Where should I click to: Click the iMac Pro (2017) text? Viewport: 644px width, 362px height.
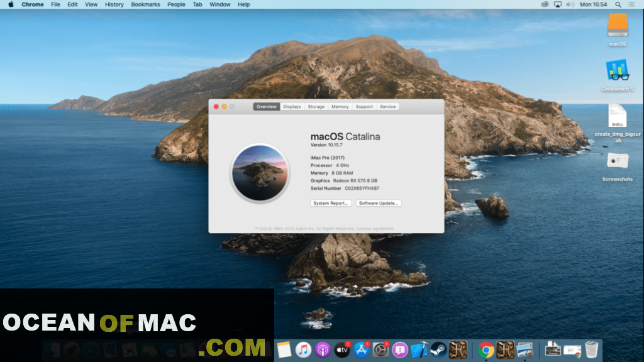(327, 158)
